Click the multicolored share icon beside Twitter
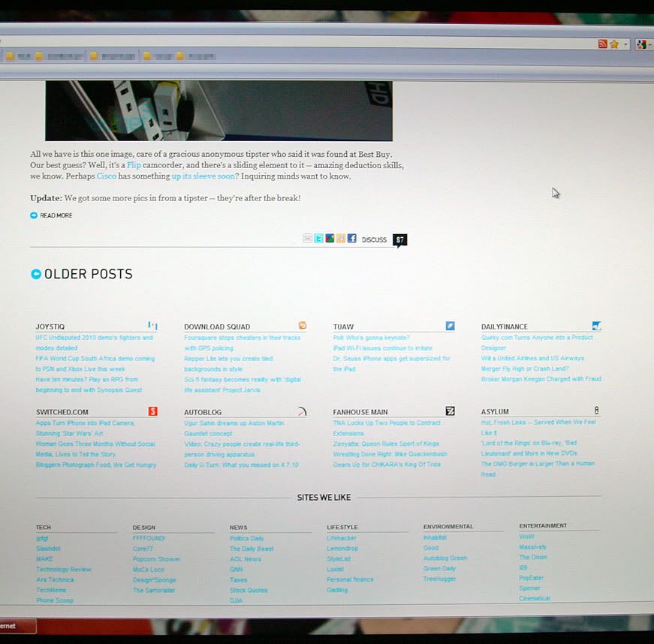The width and height of the screenshot is (654, 644). coord(330,238)
